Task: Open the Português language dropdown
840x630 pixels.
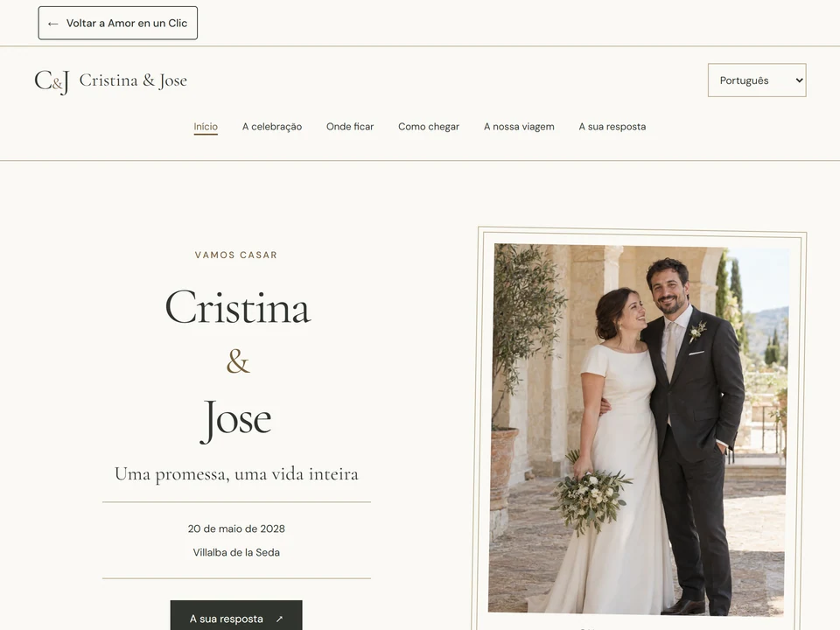Action: point(757,80)
